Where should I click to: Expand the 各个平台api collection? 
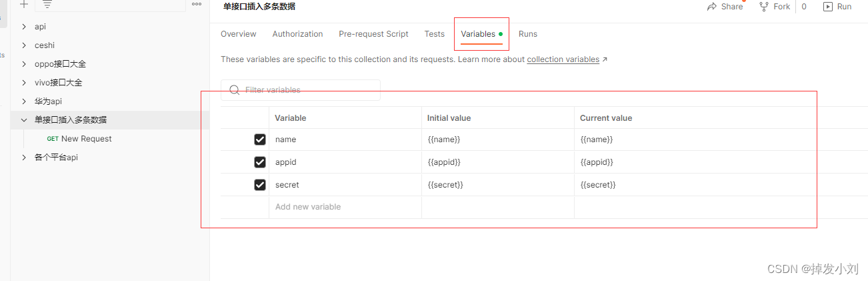tap(24, 158)
